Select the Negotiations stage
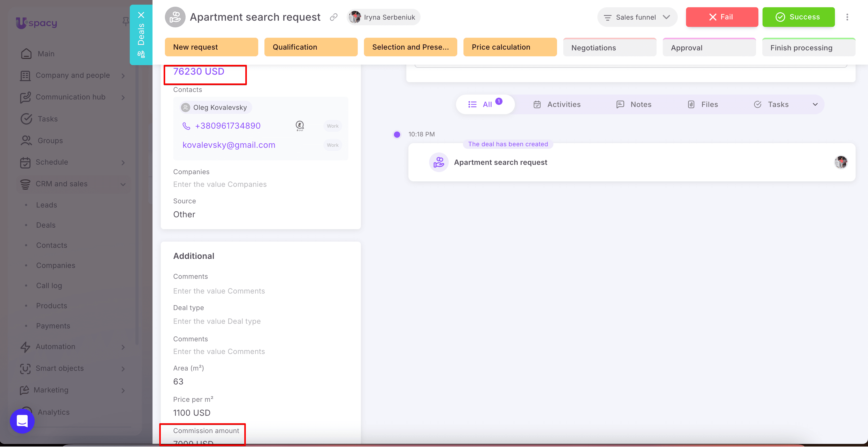The image size is (868, 447). tap(610, 48)
